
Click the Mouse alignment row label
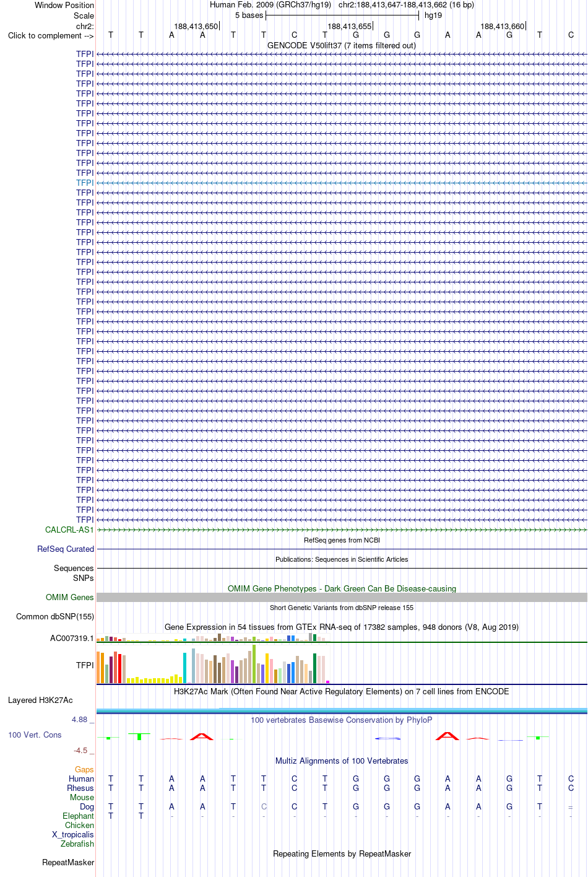[82, 797]
